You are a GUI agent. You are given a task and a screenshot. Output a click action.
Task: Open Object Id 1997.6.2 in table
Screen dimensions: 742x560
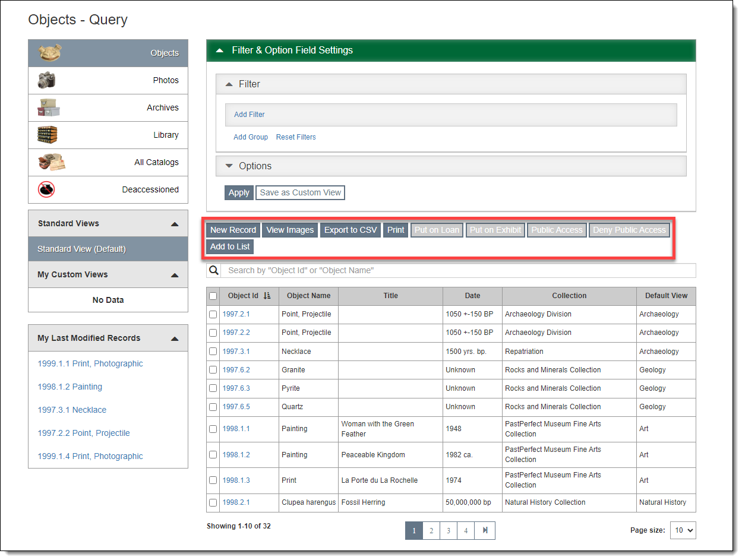tap(236, 370)
